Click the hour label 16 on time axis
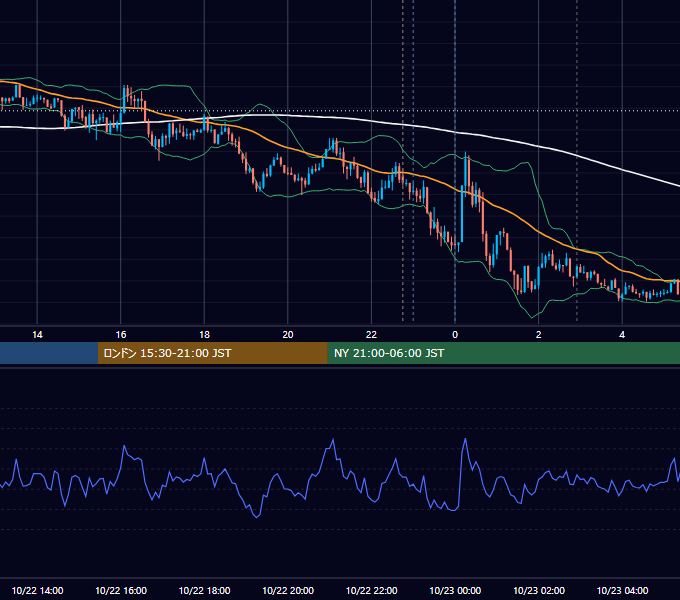Image resolution: width=680 pixels, height=600 pixels. coord(121,335)
